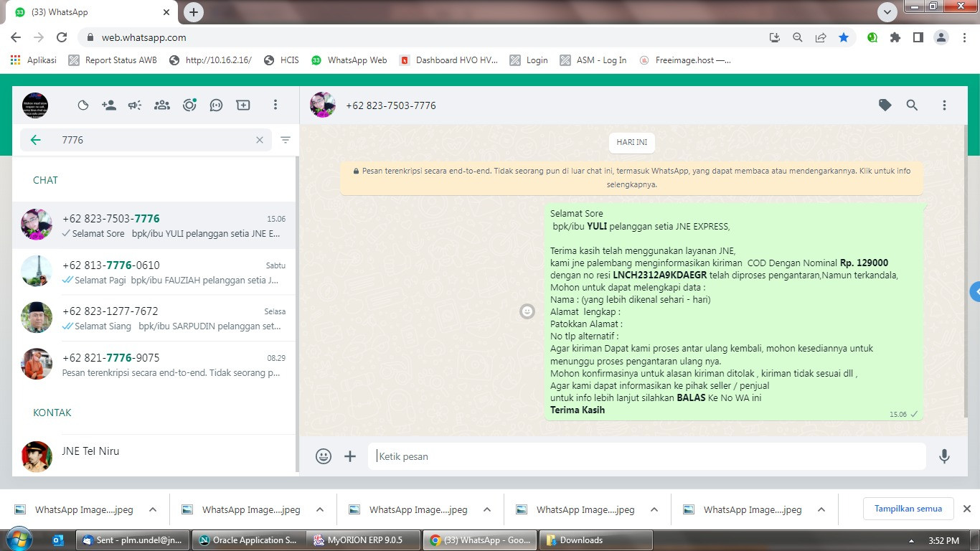Viewport: 980px width, 551px height.
Task: Click the browser reload button
Action: (x=62, y=37)
